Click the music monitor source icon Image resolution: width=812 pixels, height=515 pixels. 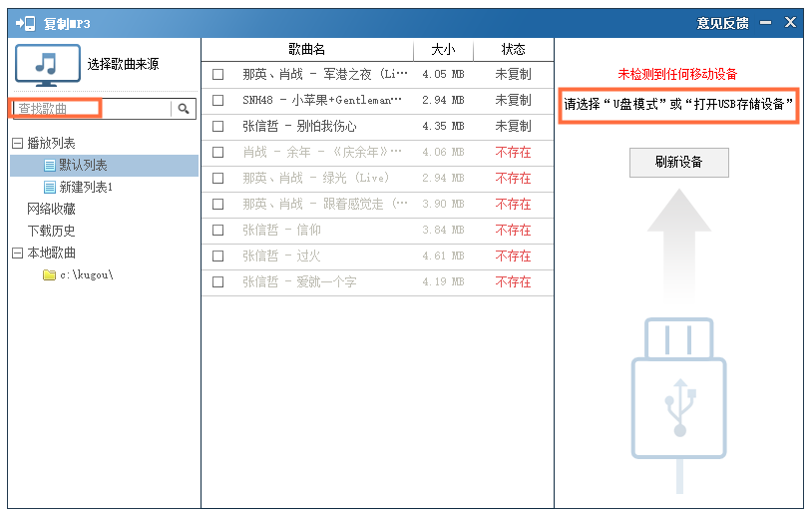[x=48, y=65]
